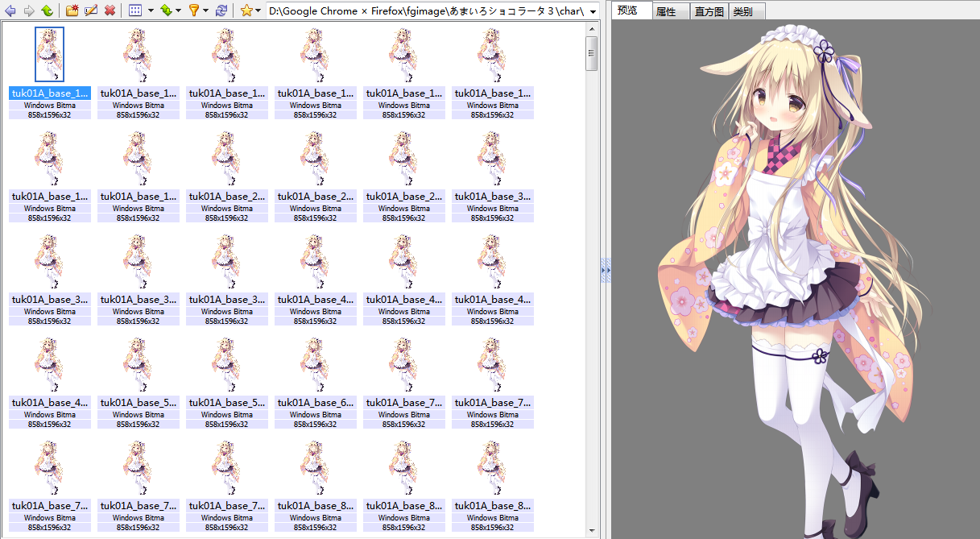This screenshot has height=539, width=980.
Task: Switch to the 属性 tab
Action: (x=670, y=12)
